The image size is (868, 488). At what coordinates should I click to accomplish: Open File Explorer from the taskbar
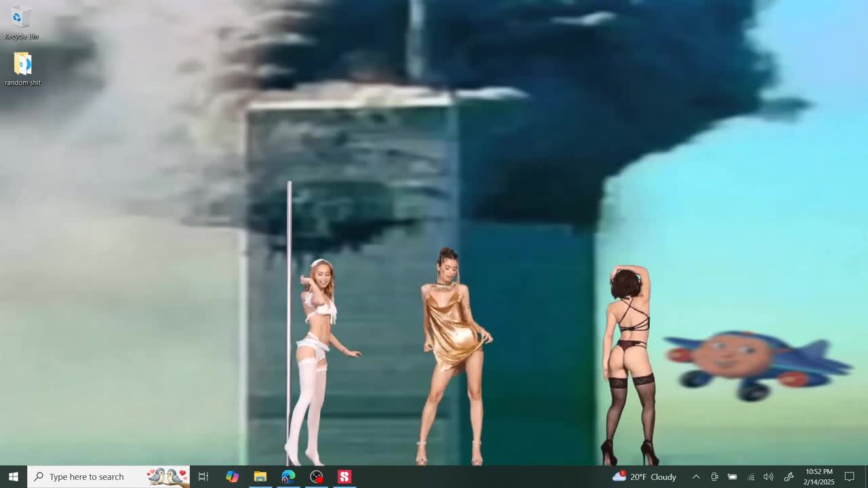click(x=260, y=476)
